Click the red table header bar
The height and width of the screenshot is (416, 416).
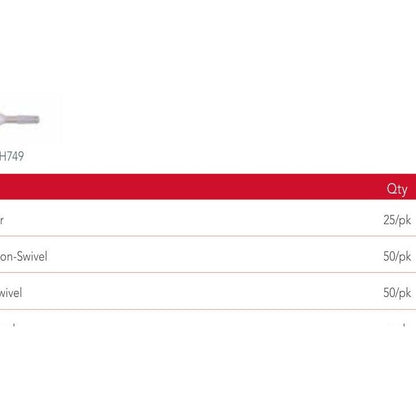click(x=208, y=187)
